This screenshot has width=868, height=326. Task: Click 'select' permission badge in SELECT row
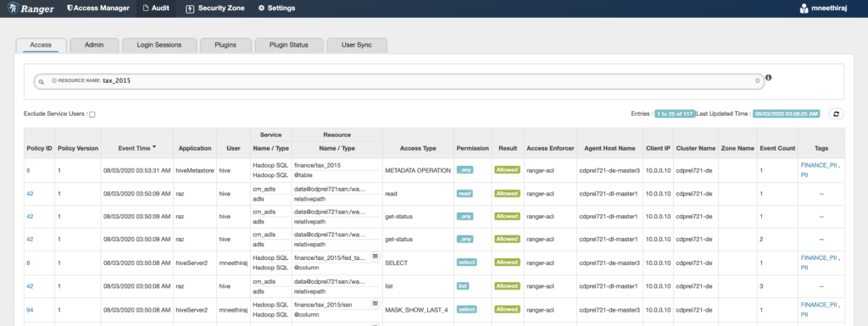coord(467,262)
